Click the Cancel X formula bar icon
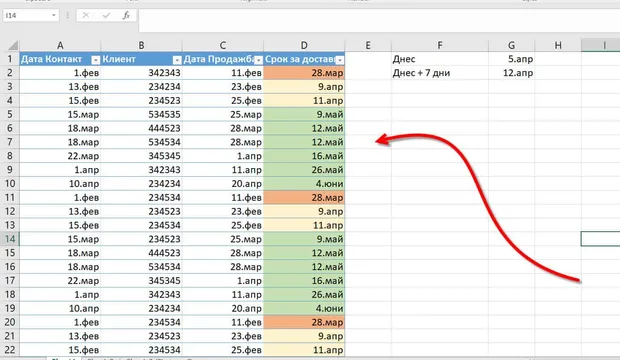The image size is (620, 360). tap(86, 15)
